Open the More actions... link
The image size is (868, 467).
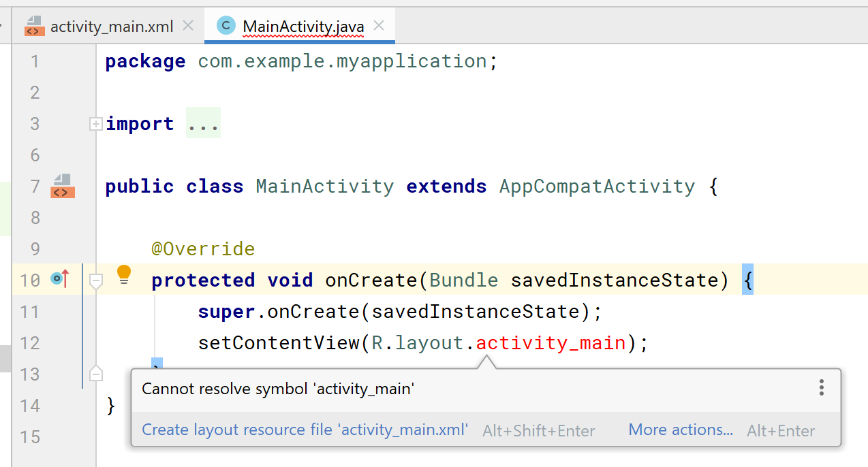click(680, 430)
